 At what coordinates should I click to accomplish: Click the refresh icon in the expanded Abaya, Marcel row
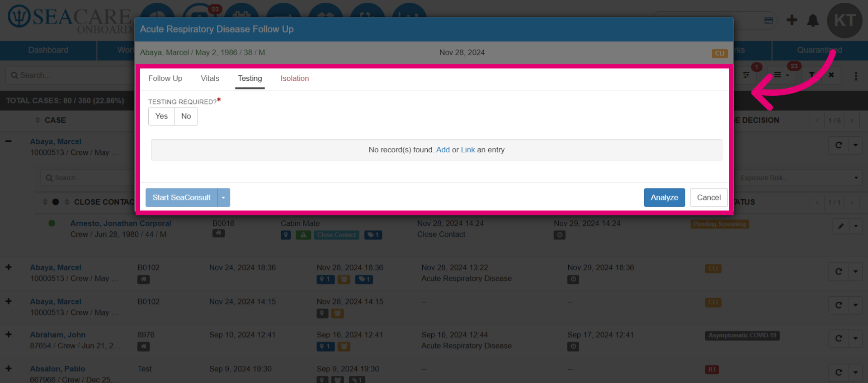839,145
